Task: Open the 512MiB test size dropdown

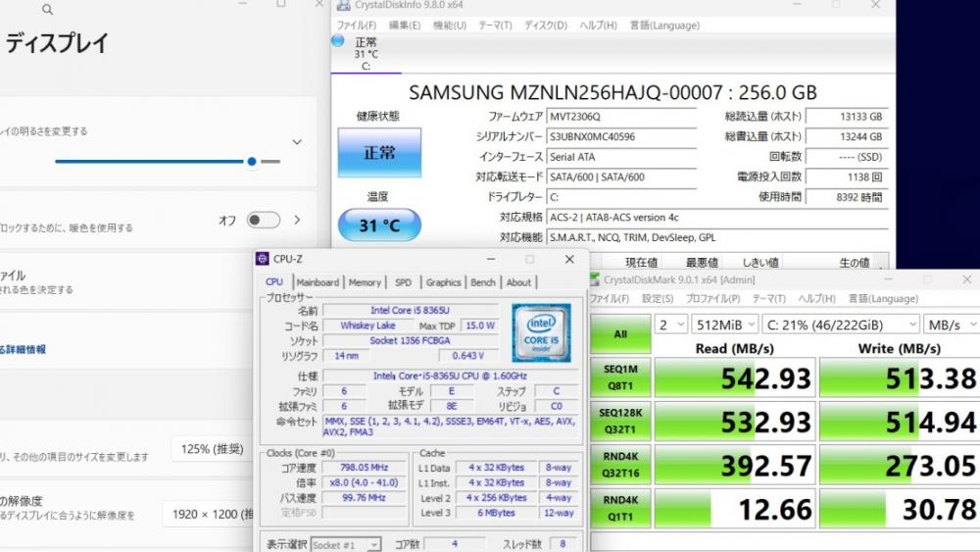Action: click(725, 326)
